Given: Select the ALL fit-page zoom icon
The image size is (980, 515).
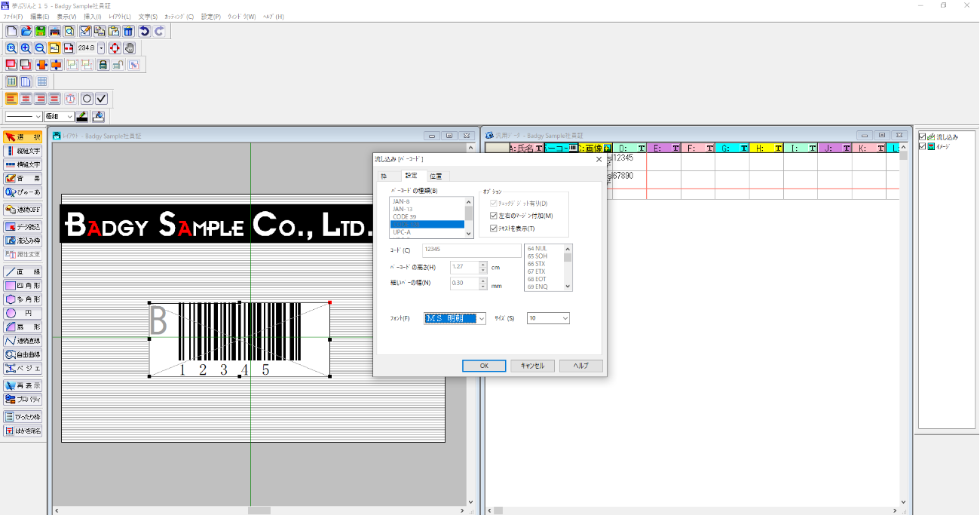Looking at the screenshot, I should tap(54, 48).
